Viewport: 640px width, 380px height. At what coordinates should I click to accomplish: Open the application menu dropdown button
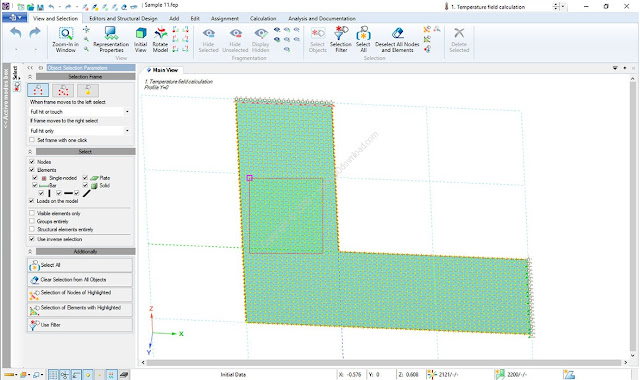(14, 18)
